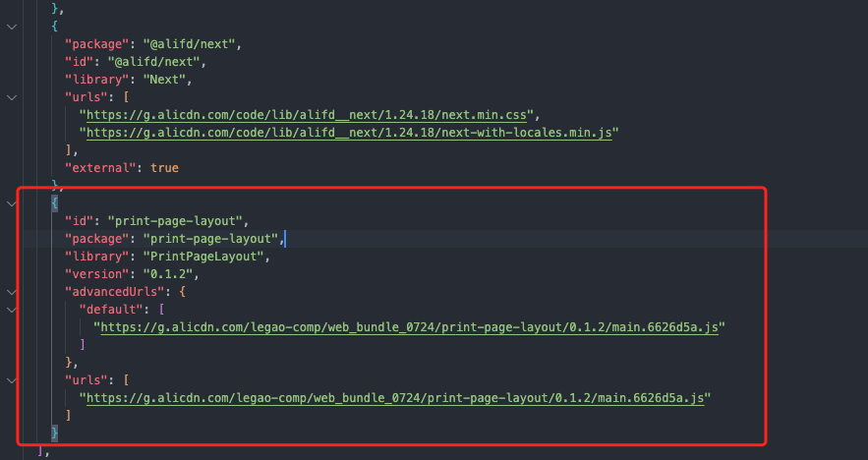Click the "@alifd/next" value of id
This screenshot has height=460, width=868.
click(x=154, y=62)
